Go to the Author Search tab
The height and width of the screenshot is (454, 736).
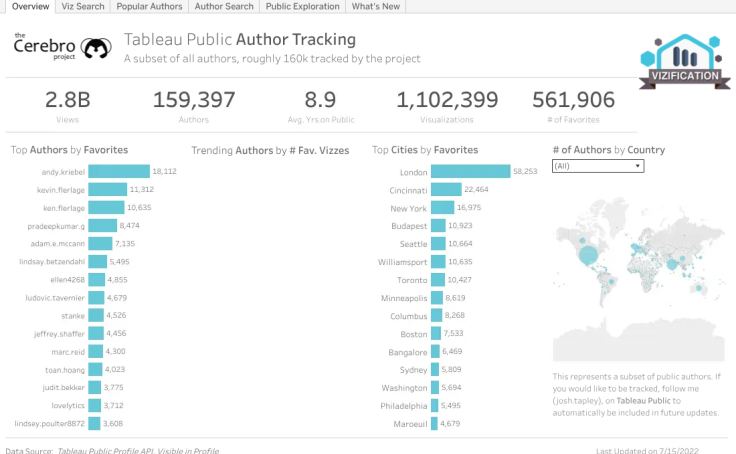tap(224, 7)
